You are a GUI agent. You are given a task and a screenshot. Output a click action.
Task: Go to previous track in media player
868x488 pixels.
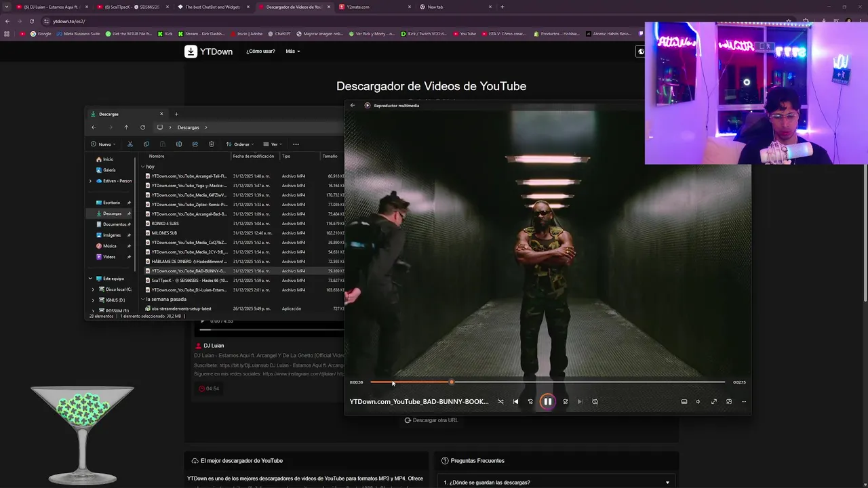point(515,401)
